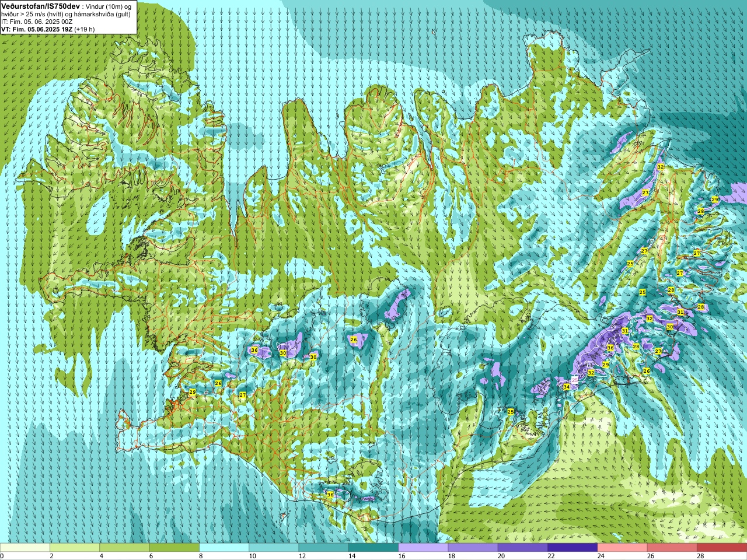Click the 'VT: Fim. 05.06.2025 19Z' valid time
The width and height of the screenshot is (747, 560).
click(37, 29)
